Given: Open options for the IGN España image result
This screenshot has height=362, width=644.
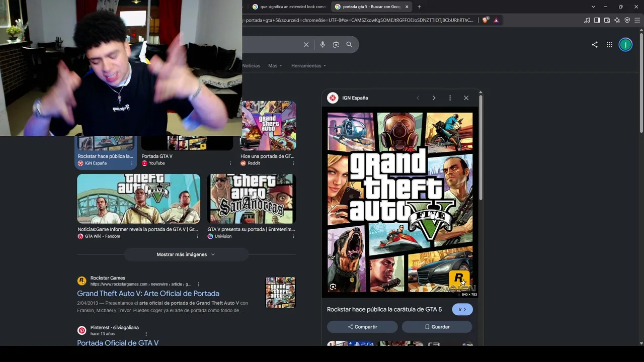Looking at the screenshot, I should (132, 163).
